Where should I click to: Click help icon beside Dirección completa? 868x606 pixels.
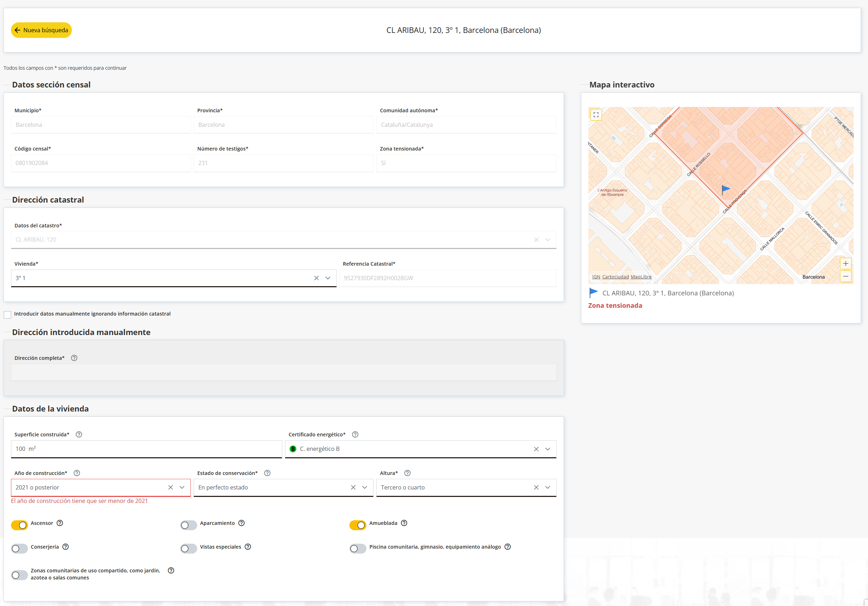74,358
